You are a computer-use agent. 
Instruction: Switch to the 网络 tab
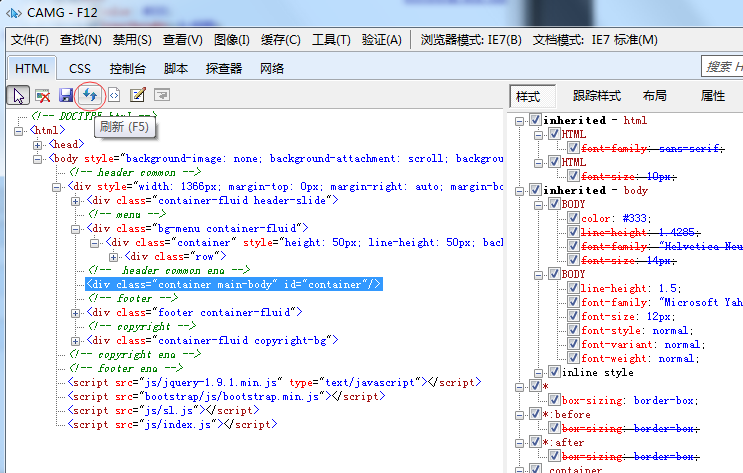click(x=272, y=69)
